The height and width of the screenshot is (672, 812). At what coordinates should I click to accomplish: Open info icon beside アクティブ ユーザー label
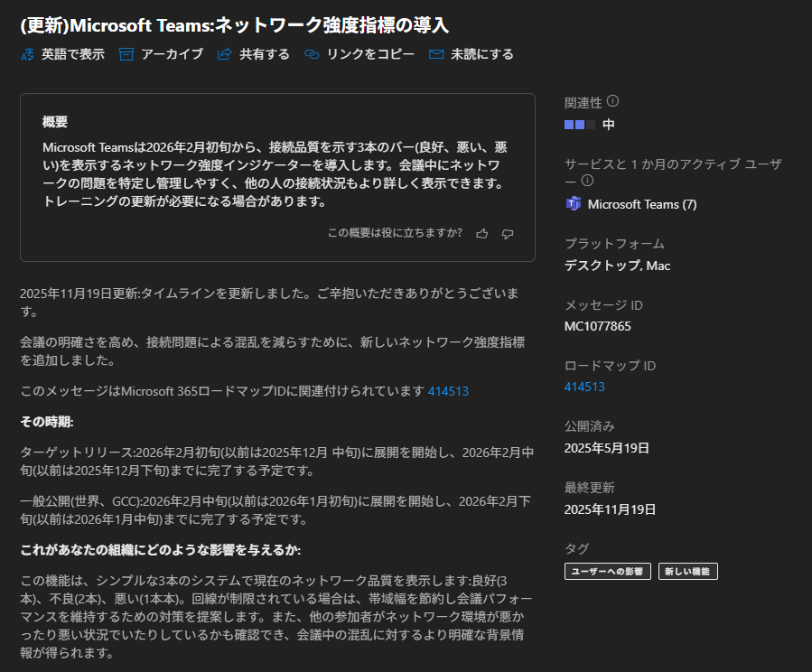(x=588, y=181)
